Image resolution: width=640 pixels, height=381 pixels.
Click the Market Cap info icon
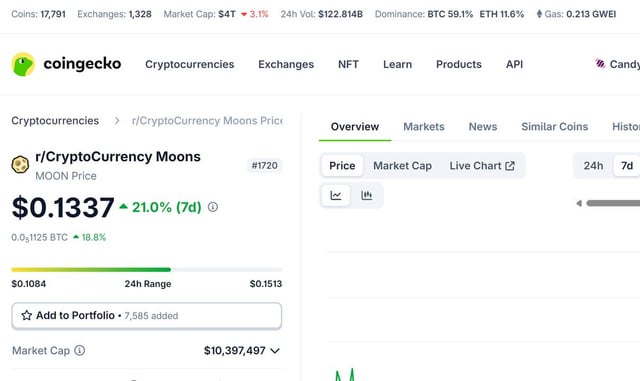(80, 350)
